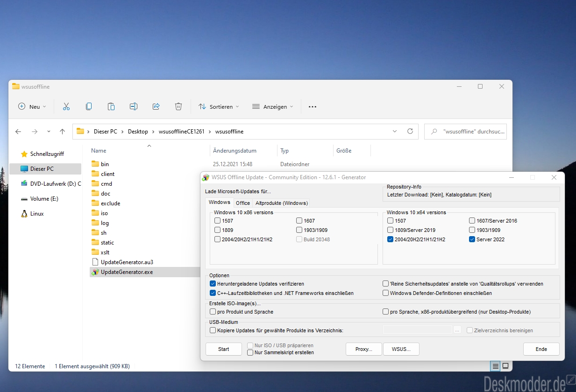Select the log folder icon

(95, 223)
